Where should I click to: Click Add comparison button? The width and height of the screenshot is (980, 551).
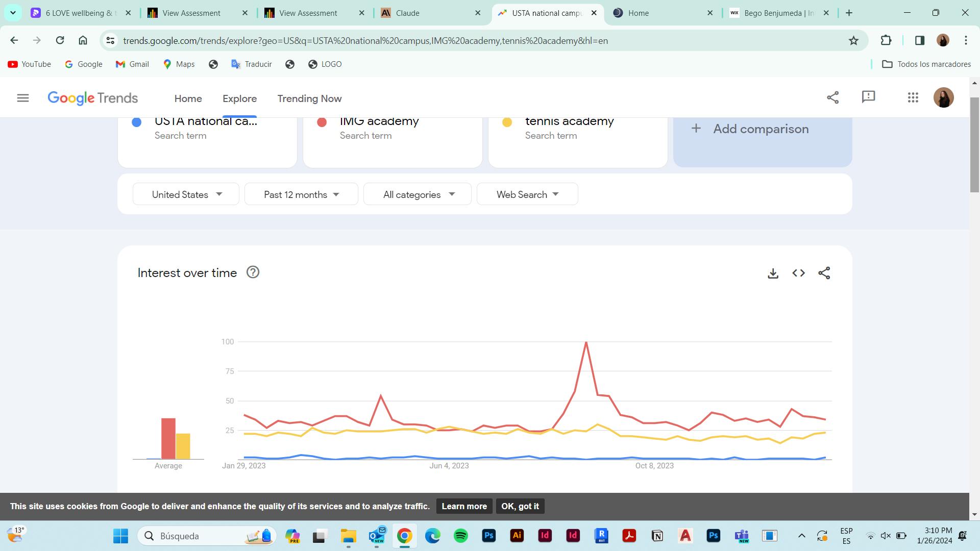(x=762, y=129)
